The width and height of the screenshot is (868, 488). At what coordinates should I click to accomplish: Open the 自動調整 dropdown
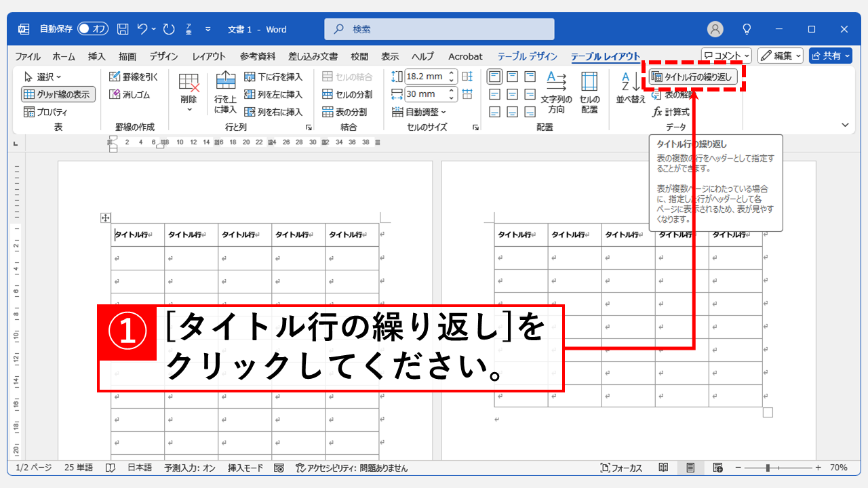419,112
